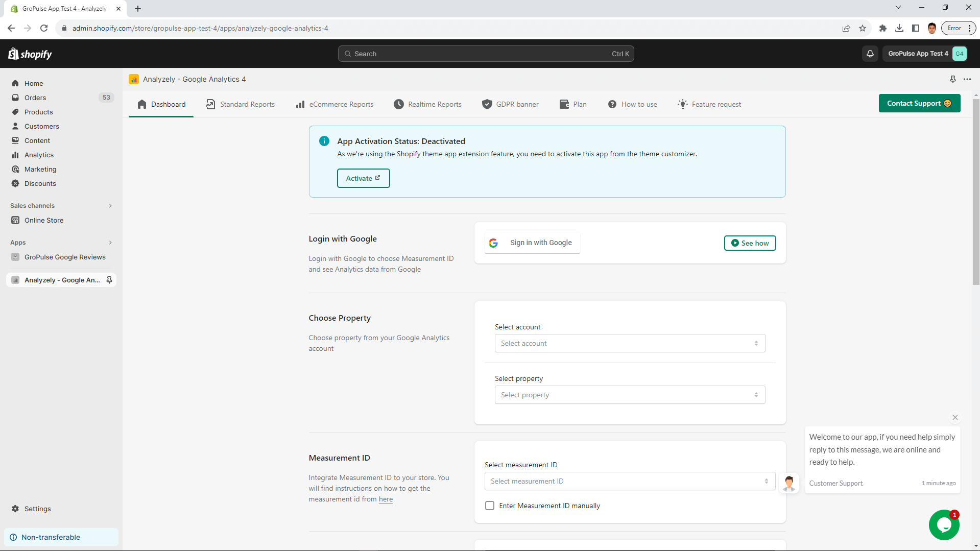Share this page using the share icon
980x551 pixels.
pyautogui.click(x=846, y=28)
